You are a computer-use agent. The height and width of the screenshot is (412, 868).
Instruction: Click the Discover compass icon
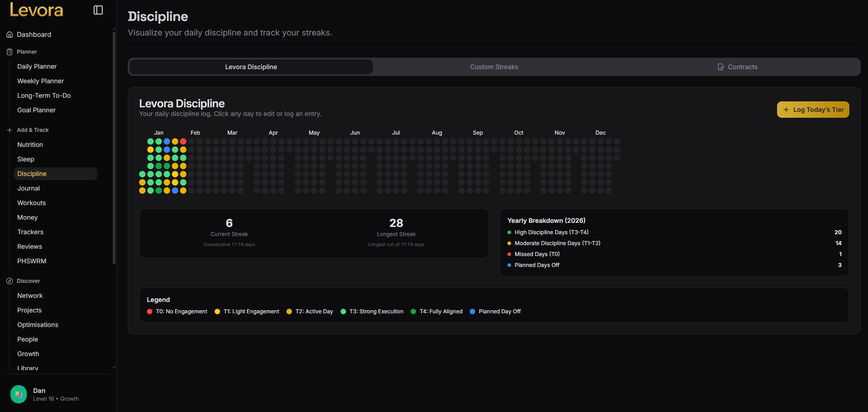coord(9,281)
